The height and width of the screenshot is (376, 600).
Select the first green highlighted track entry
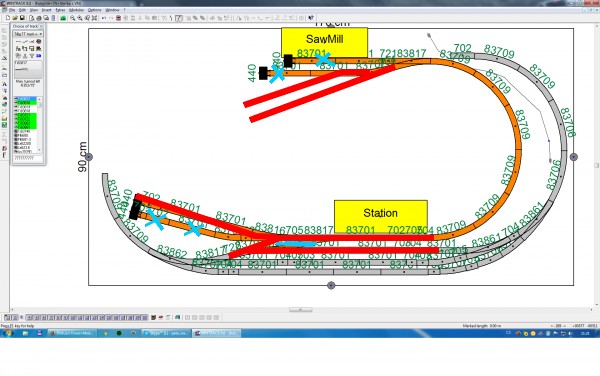pos(26,103)
